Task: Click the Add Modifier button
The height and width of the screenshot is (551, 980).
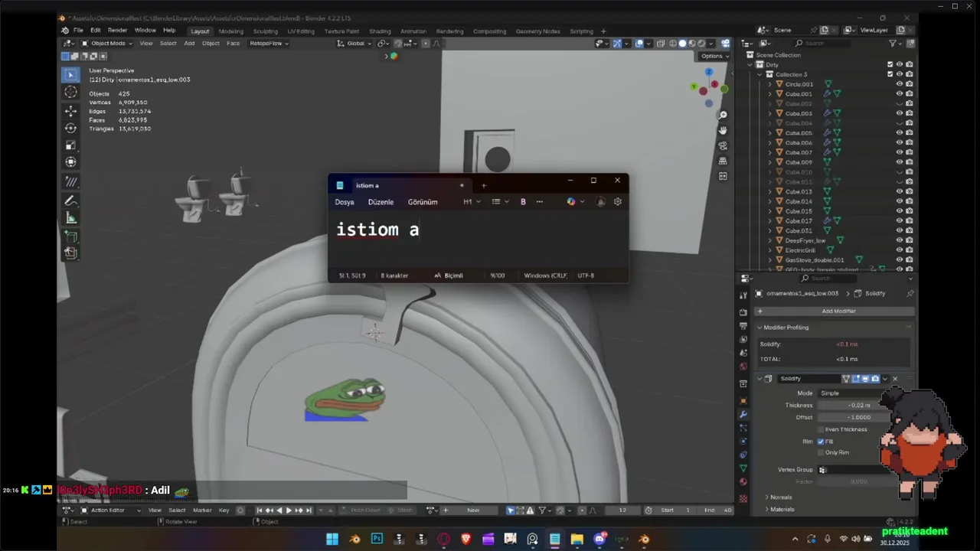Action: coord(835,311)
